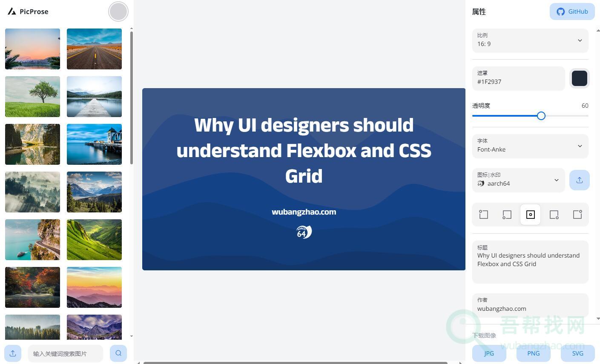The width and height of the screenshot is (600, 364).
Task: Expand the 16:9 aspect ratio dropdown
Action: (x=530, y=40)
